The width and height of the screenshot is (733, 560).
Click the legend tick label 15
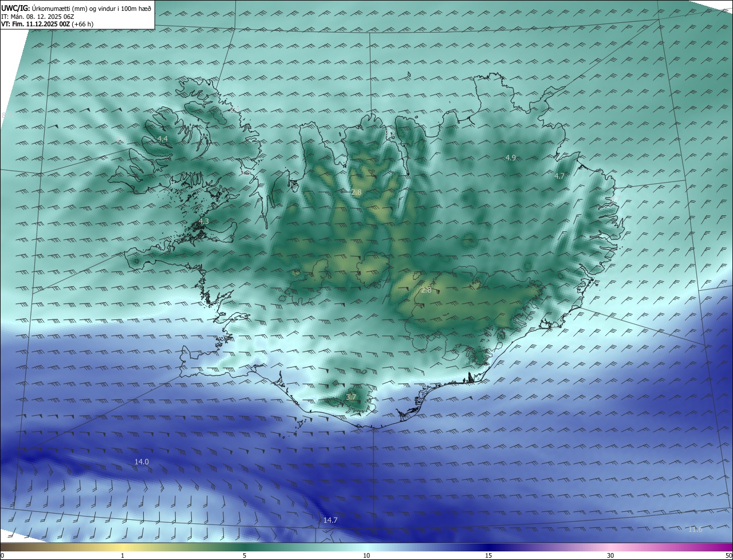click(488, 555)
